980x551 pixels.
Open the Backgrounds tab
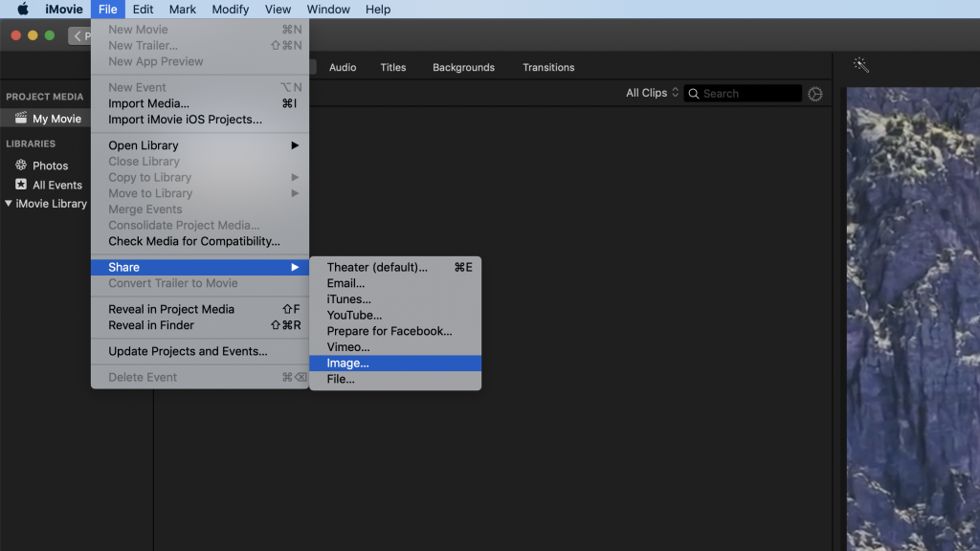(x=463, y=68)
